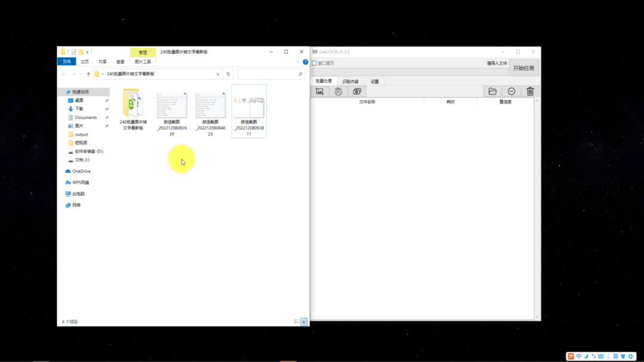Image resolution: width=644 pixels, height=362 pixels.
Task: Switch Explorer to details view icon
Action: tap(297, 322)
